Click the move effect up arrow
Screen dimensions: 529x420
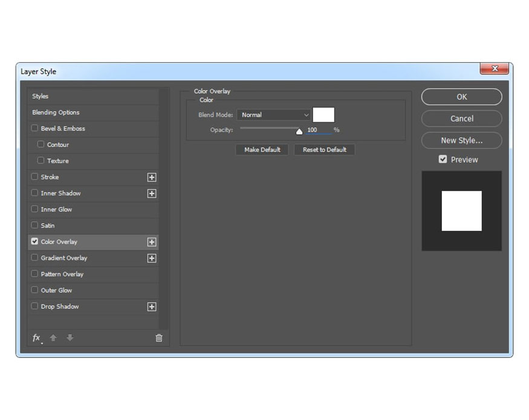click(53, 338)
